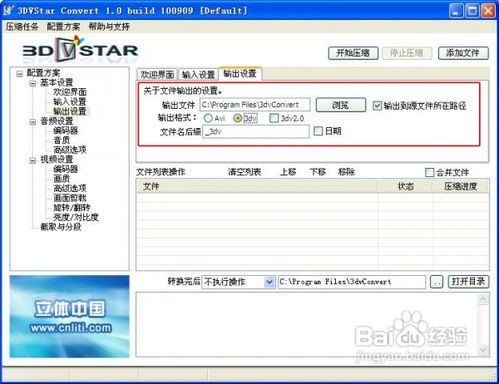
Task: Open the 立体中国 cnliti.com banner
Action: click(69, 316)
